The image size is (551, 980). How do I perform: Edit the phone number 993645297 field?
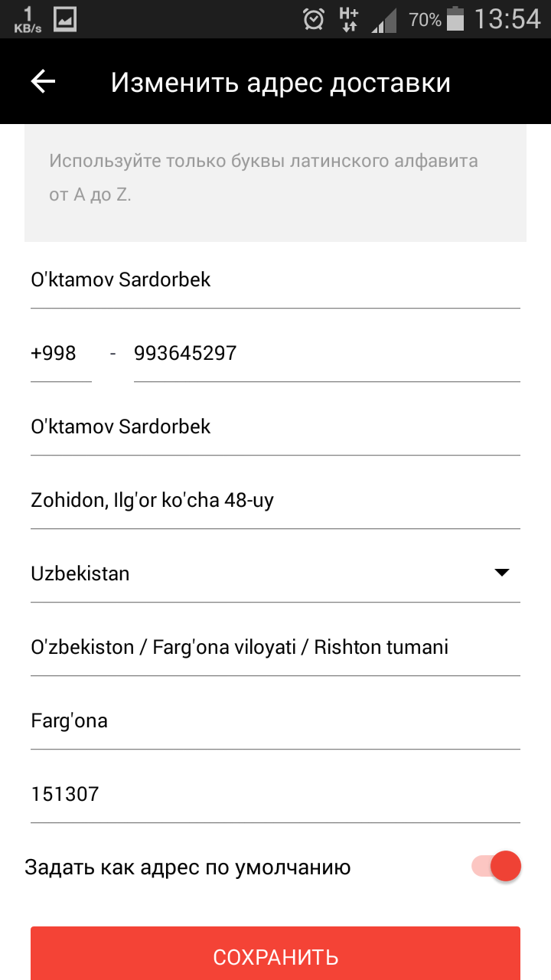pyautogui.click(x=327, y=353)
